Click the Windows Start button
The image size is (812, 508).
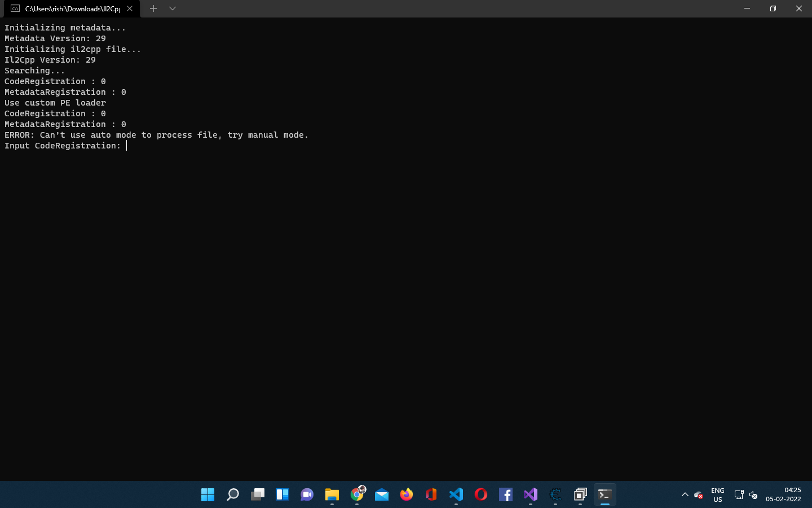(x=208, y=495)
